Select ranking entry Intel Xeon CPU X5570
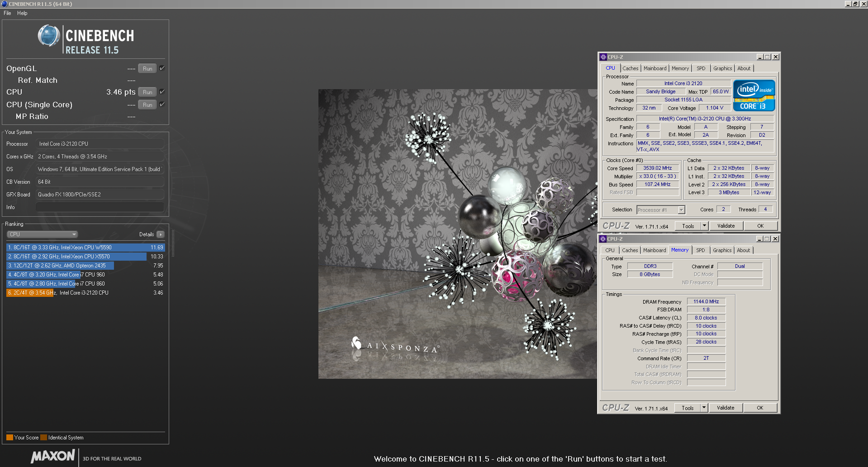This screenshot has width=868, height=467. [85, 257]
